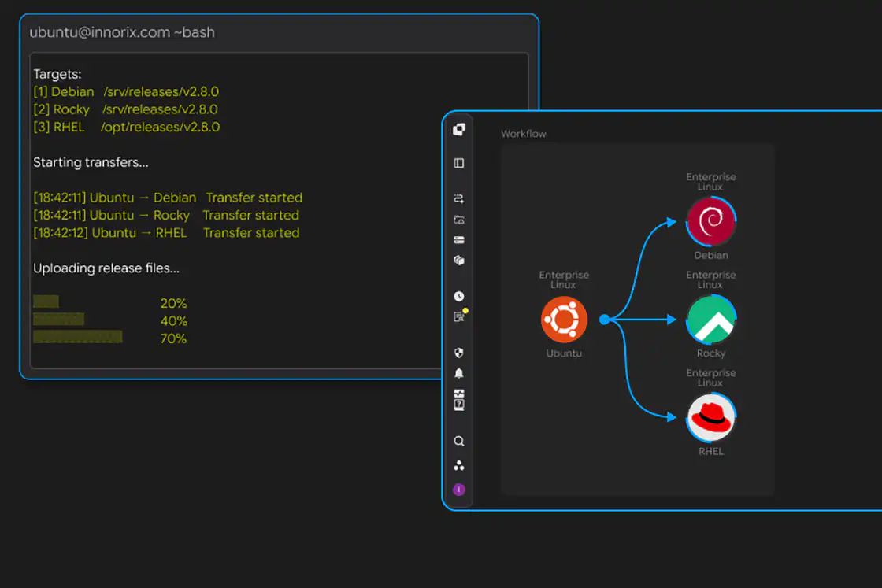
Task: Click the terminal title ubuntu@innorix.com ~bash
Action: pyautogui.click(x=122, y=32)
